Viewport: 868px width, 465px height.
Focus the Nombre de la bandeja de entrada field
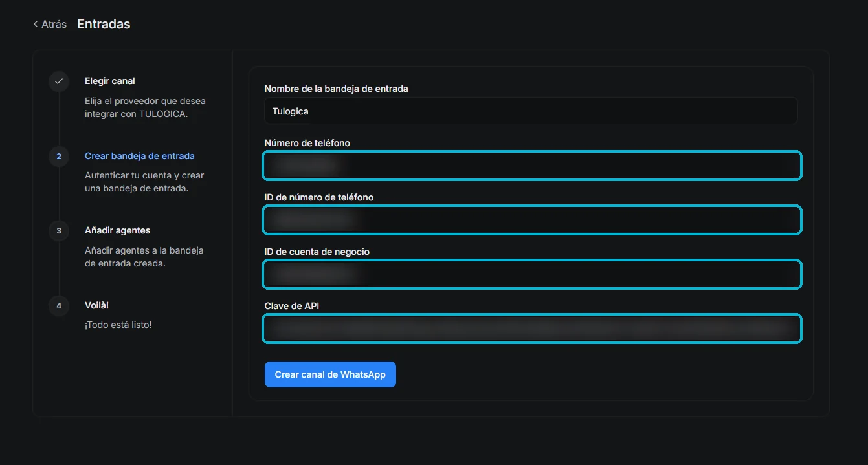pyautogui.click(x=531, y=111)
